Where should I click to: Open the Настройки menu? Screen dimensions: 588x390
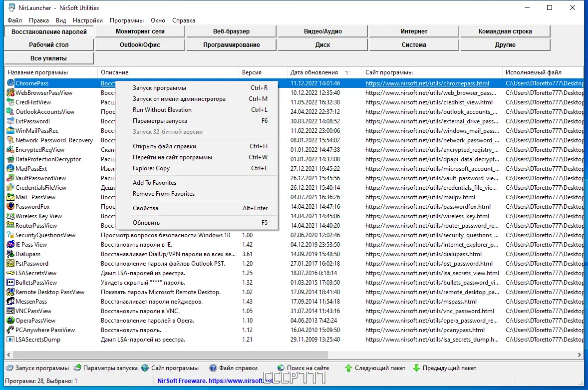[x=88, y=20]
